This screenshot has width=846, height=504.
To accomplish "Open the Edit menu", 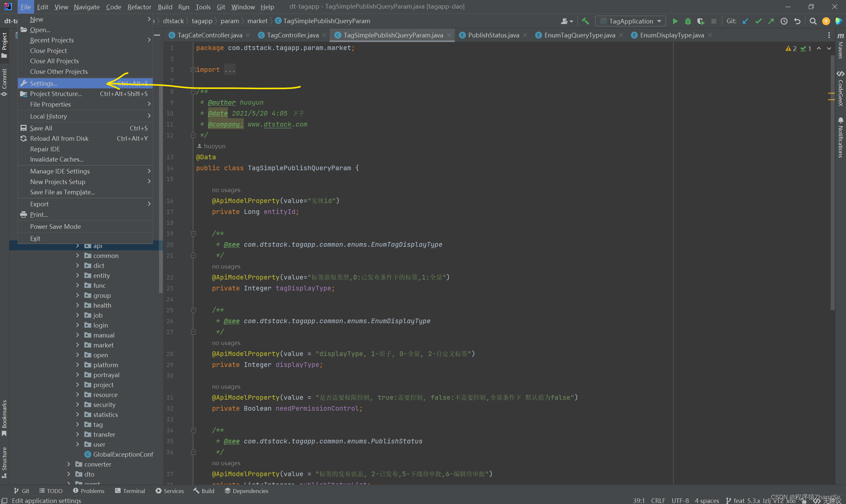I will coord(42,7).
